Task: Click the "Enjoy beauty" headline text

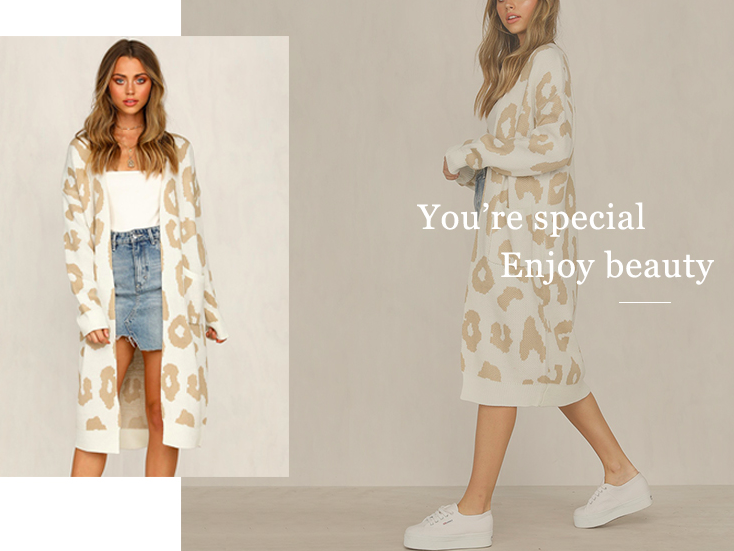Action: pos(607,265)
